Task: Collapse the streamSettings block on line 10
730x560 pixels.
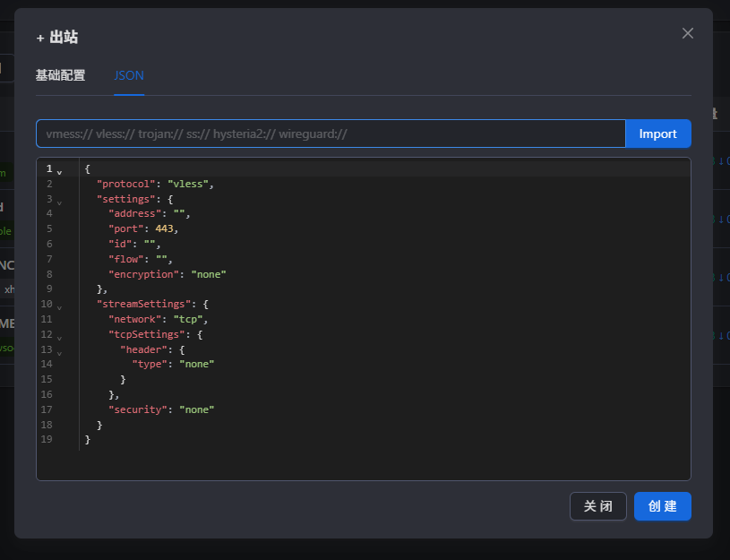Action: [x=60, y=307]
